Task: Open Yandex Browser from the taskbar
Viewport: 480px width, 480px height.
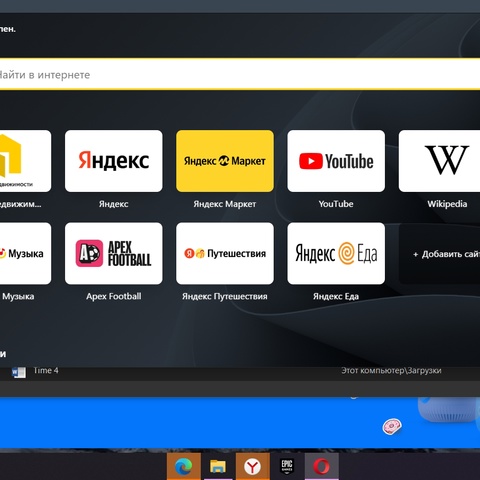Action: coord(253,466)
